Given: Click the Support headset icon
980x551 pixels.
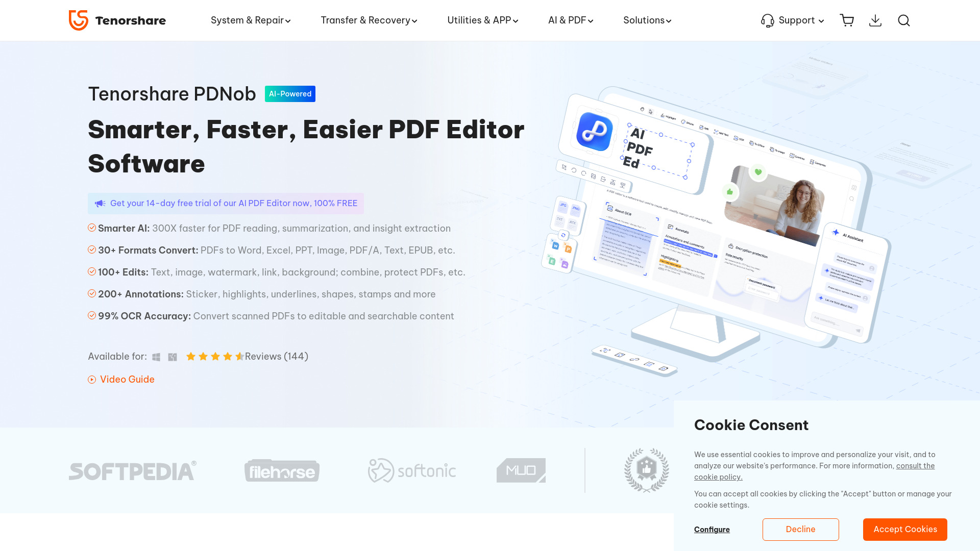Looking at the screenshot, I should (767, 20).
